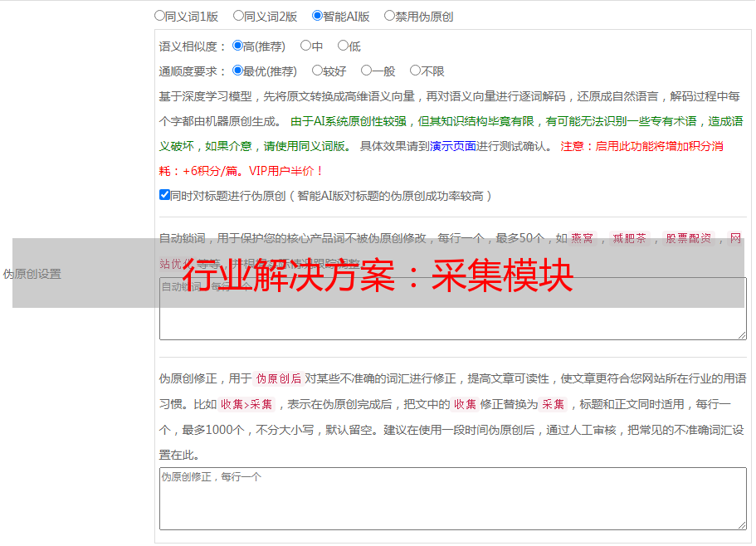Click the 伪原创设置 section label
This screenshot has height=546, width=756.
point(32,274)
